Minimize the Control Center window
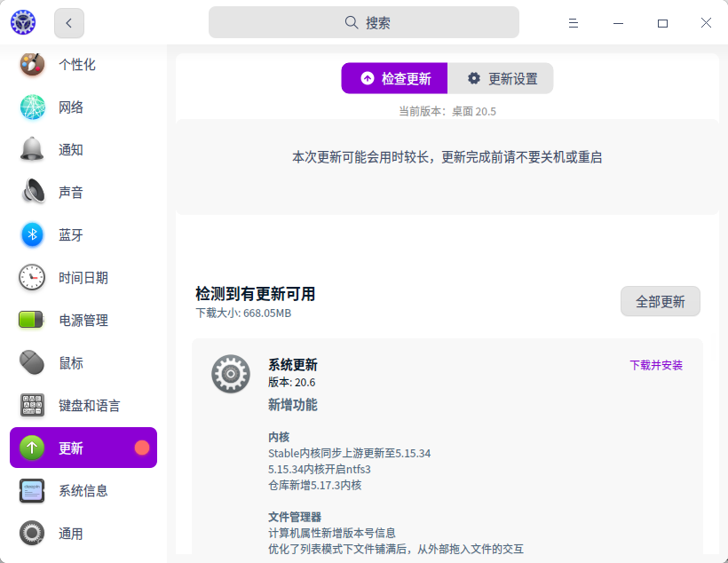728x563 pixels. (x=618, y=23)
